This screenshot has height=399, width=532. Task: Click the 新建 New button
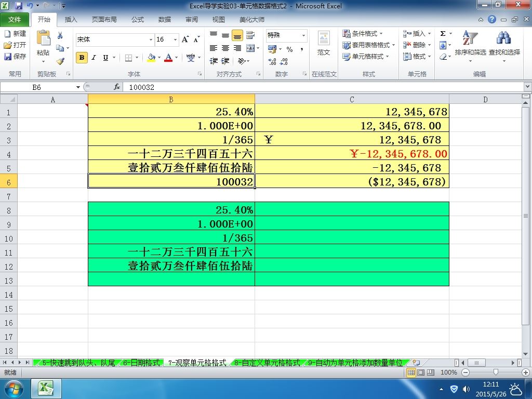[15, 33]
